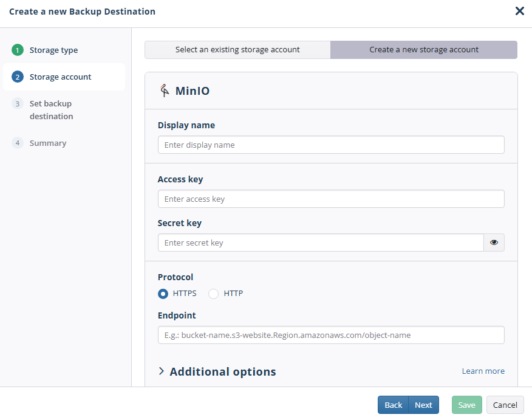Focus the Endpoint input field
This screenshot has width=532, height=420.
tap(331, 335)
